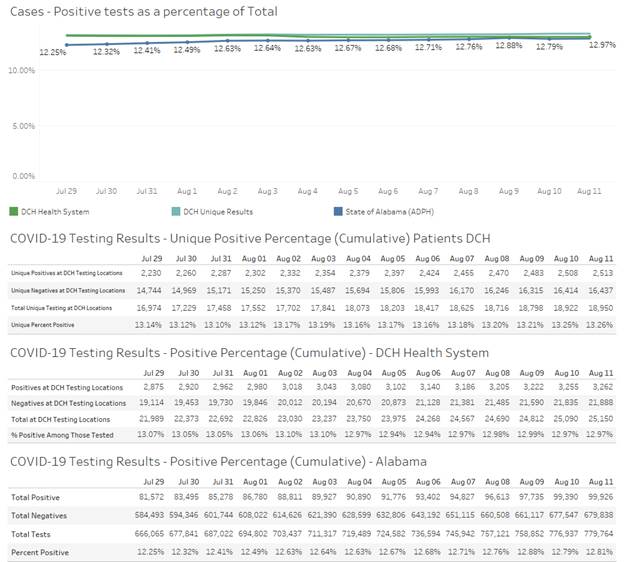Select the Total Tests row label
The image size is (624, 562).
[31, 535]
